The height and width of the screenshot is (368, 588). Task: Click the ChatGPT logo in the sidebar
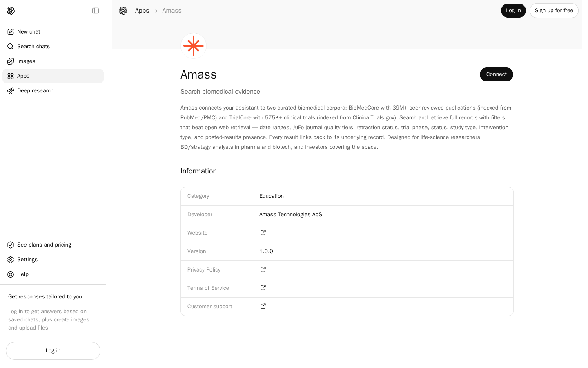[x=11, y=11]
